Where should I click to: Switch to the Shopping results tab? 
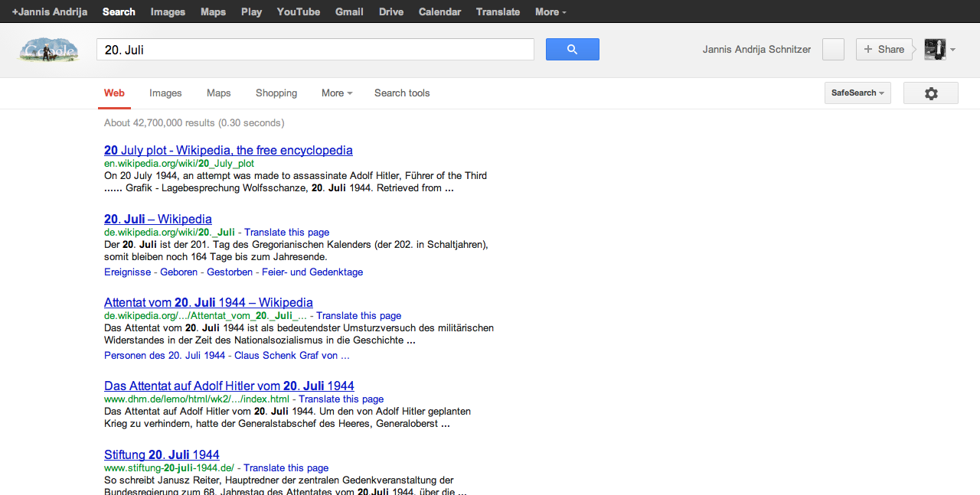point(276,93)
